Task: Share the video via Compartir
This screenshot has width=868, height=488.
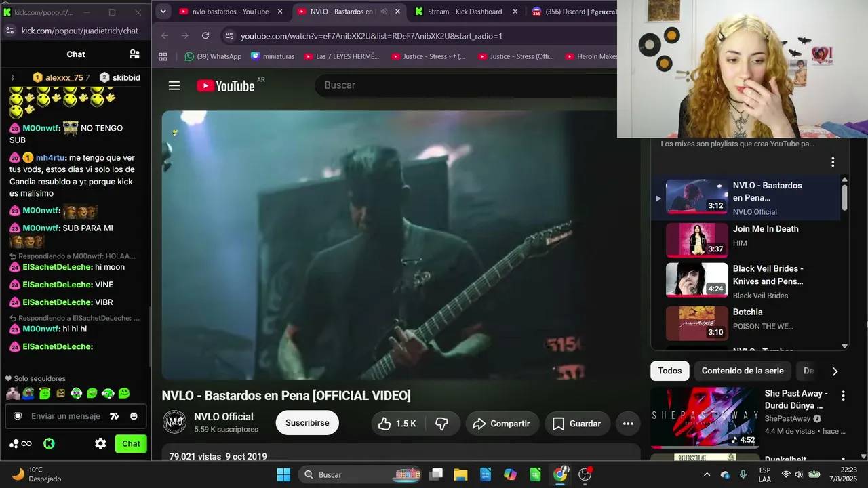Action: [x=501, y=424]
